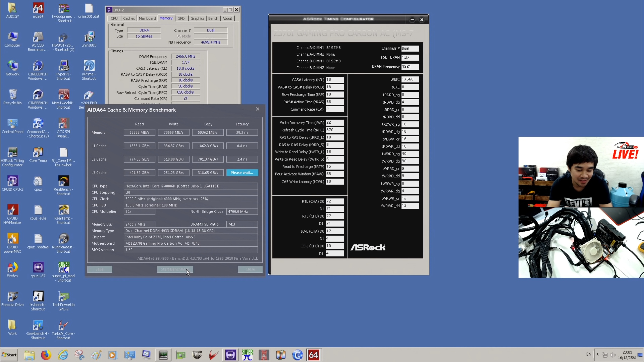Click the AIDA64 taskbar icon
Viewport: 644px width, 362px height.
[313, 355]
